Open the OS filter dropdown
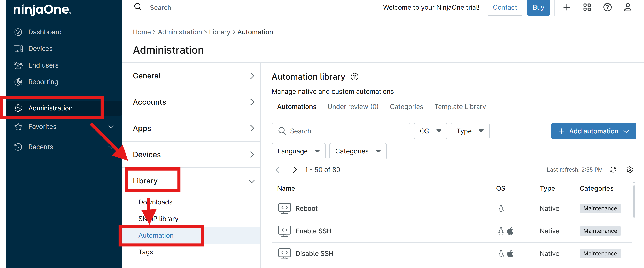Screen dimensions: 644x268 [430, 131]
